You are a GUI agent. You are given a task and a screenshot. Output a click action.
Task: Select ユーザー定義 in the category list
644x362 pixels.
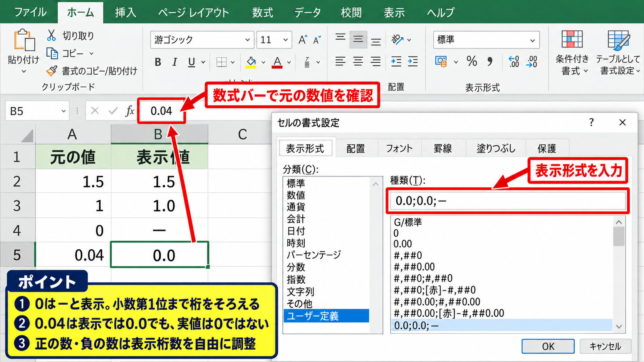pyautogui.click(x=326, y=316)
